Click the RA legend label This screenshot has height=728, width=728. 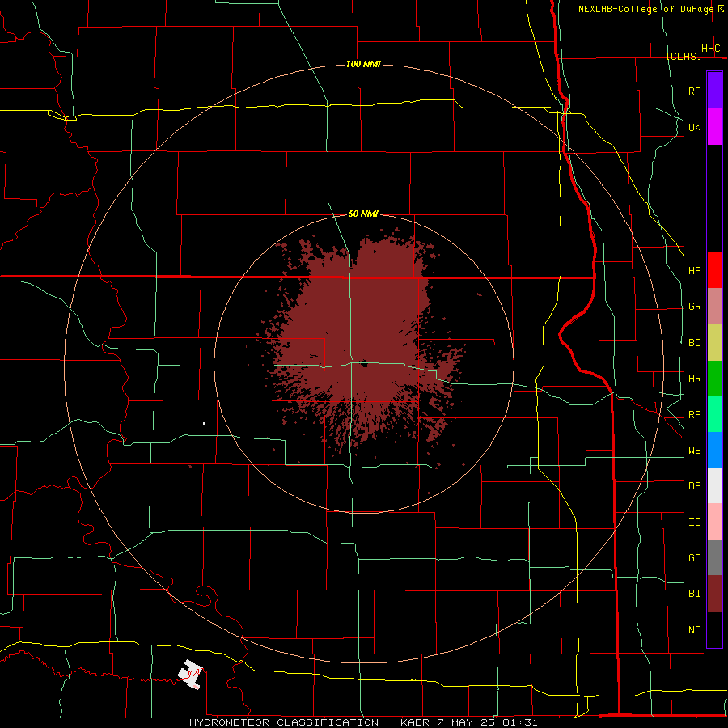[694, 415]
